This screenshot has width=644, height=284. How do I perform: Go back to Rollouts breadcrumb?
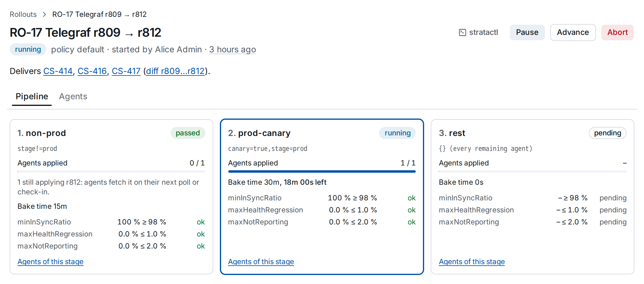click(x=23, y=14)
